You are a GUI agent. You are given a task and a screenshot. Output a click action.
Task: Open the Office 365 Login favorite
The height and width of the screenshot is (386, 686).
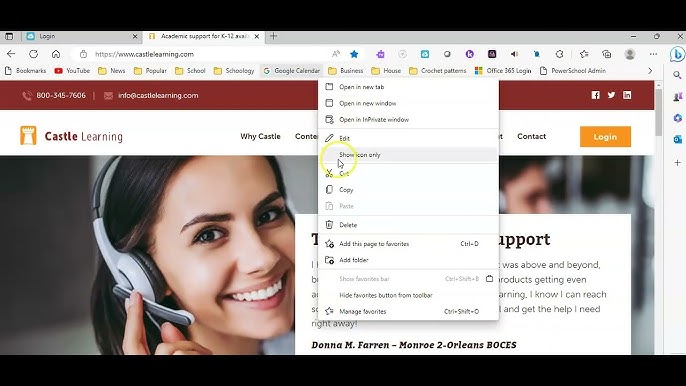tap(503, 71)
